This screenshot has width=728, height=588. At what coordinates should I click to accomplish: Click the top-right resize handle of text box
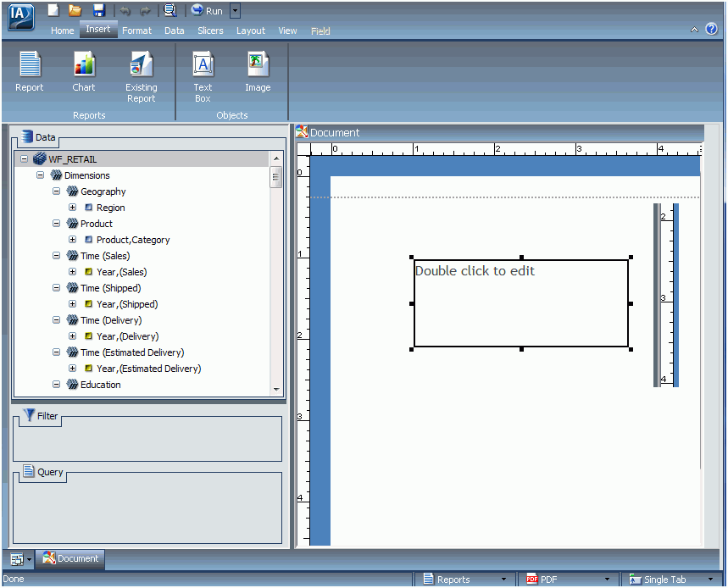(631, 257)
